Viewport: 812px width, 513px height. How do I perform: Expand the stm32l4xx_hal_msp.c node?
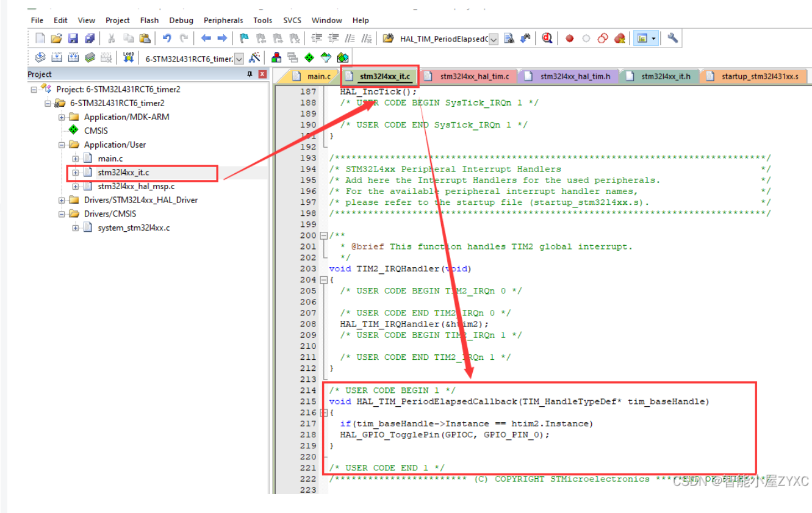coord(76,186)
